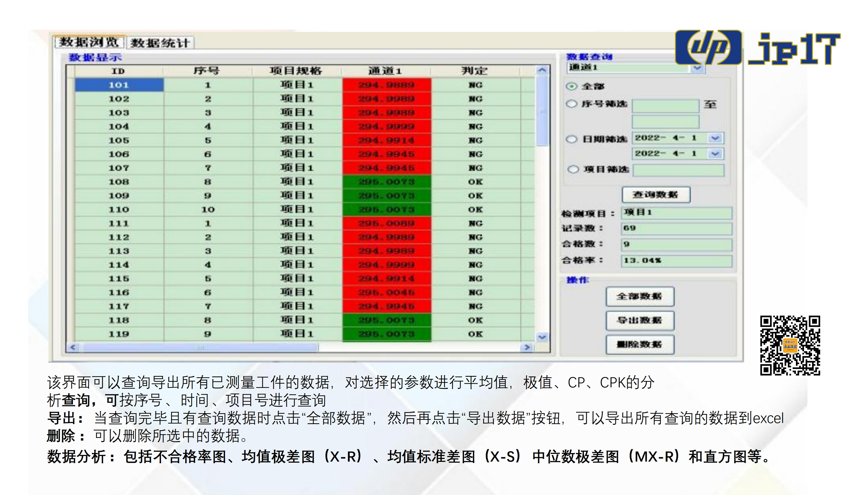The width and height of the screenshot is (868, 495).
Task: Click the QR code image
Action: click(x=790, y=345)
